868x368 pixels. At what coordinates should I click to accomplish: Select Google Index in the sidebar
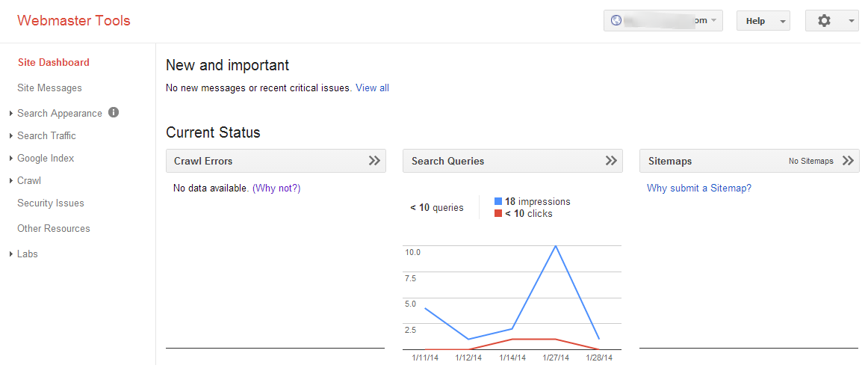pyautogui.click(x=46, y=159)
